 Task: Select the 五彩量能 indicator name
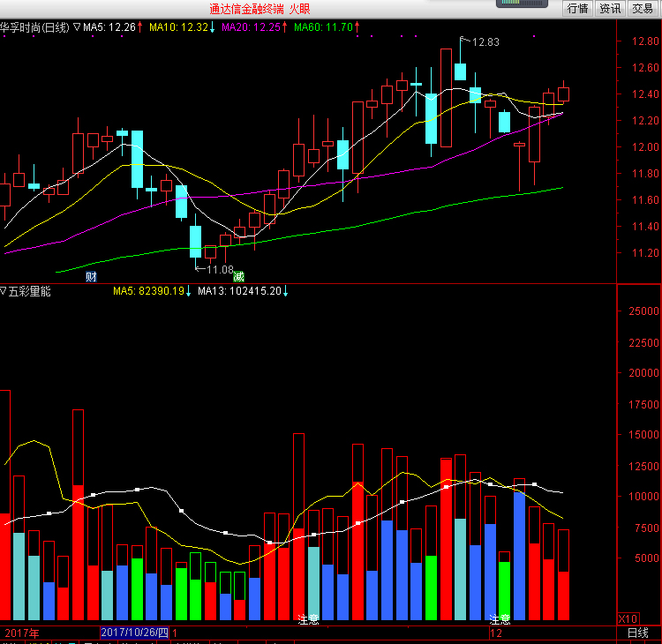click(29, 291)
